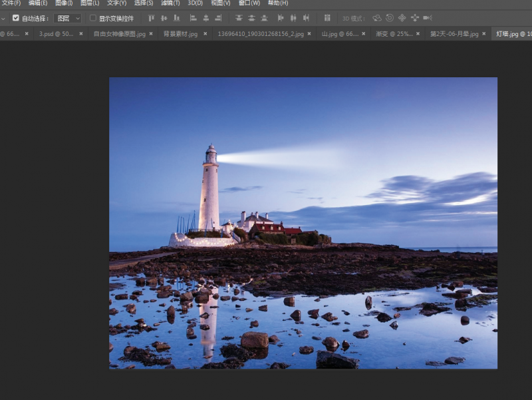This screenshot has height=400, width=532.
Task: Select the 3D pan (drag) icon
Action: point(402,18)
